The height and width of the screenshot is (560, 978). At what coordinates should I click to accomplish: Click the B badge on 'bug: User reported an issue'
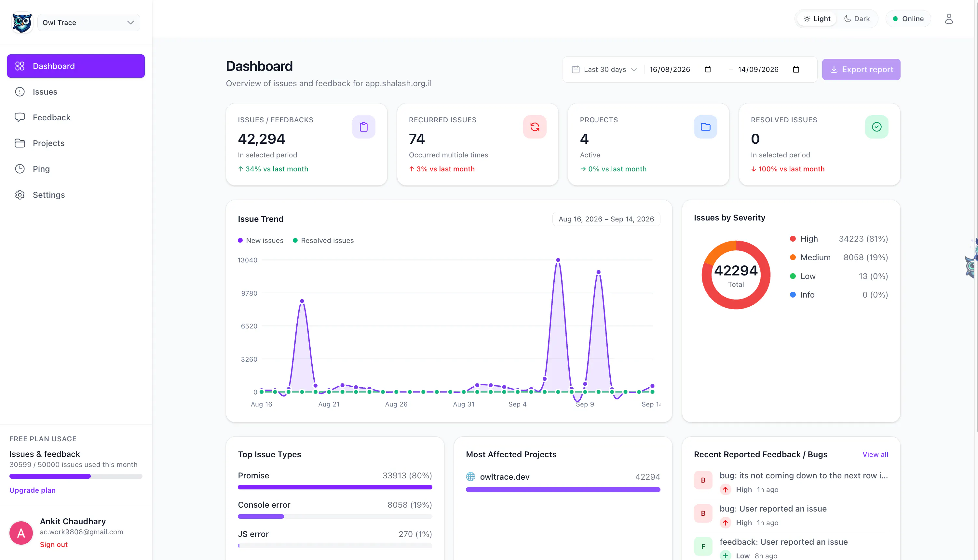(x=703, y=513)
